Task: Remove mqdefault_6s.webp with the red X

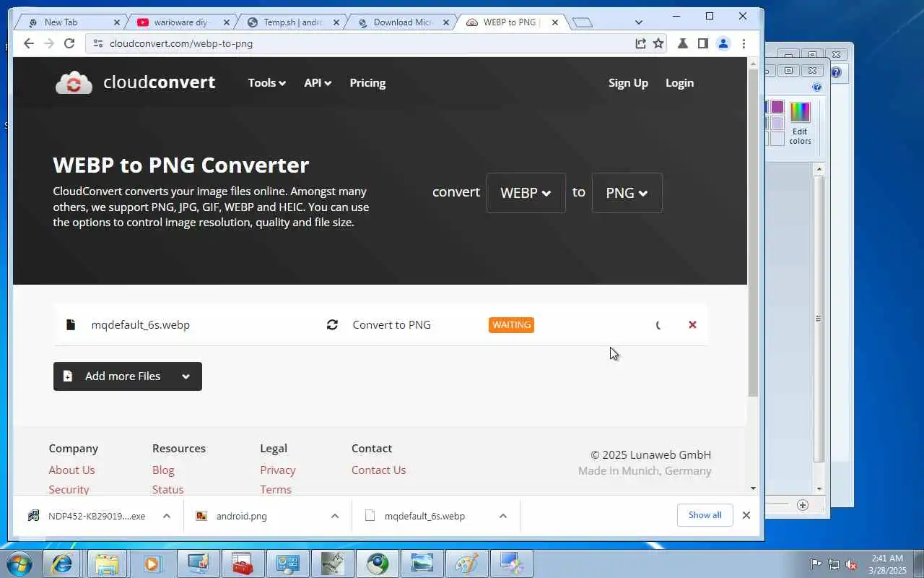Action: tap(692, 325)
